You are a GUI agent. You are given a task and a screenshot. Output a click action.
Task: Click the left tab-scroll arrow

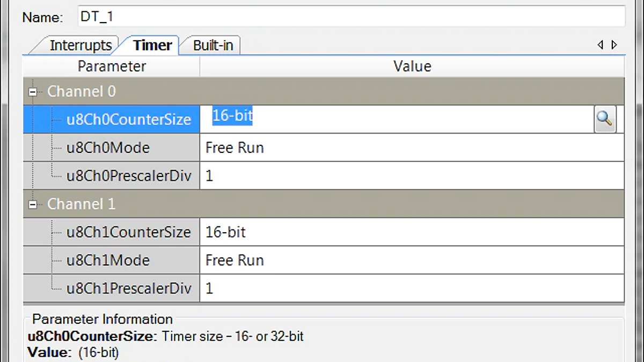pyautogui.click(x=600, y=45)
